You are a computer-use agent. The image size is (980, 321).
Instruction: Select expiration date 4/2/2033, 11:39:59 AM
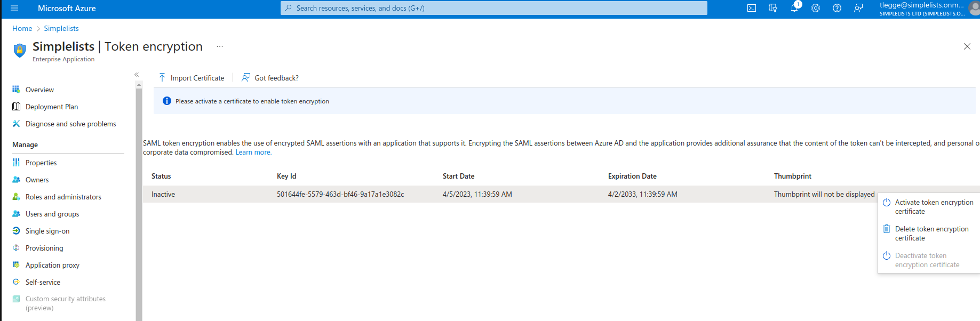[643, 194]
